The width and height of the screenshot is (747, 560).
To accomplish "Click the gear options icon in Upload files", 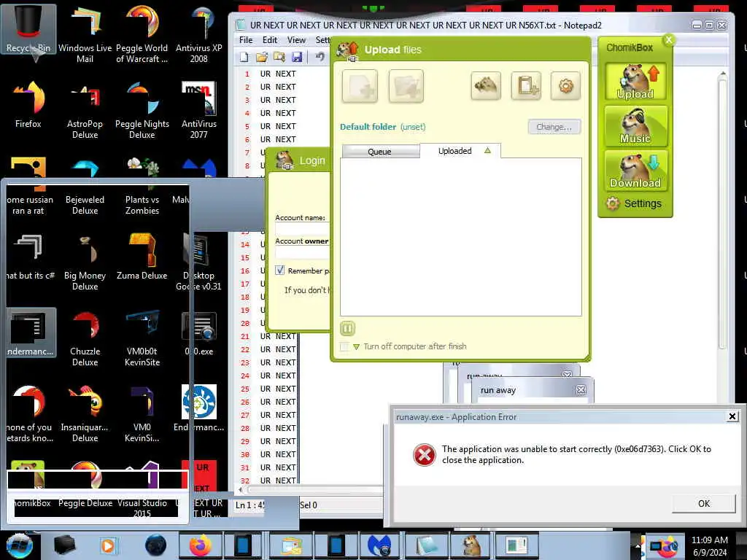I will [565, 86].
